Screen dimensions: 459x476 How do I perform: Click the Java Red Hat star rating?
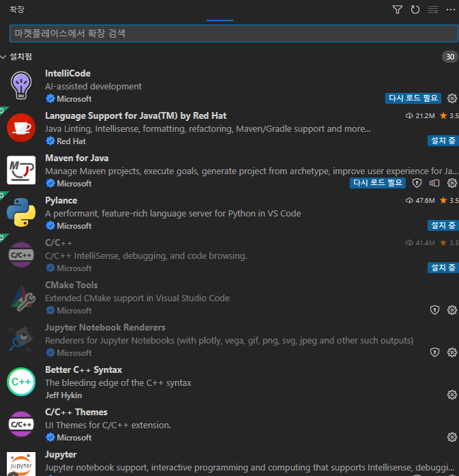pos(449,115)
